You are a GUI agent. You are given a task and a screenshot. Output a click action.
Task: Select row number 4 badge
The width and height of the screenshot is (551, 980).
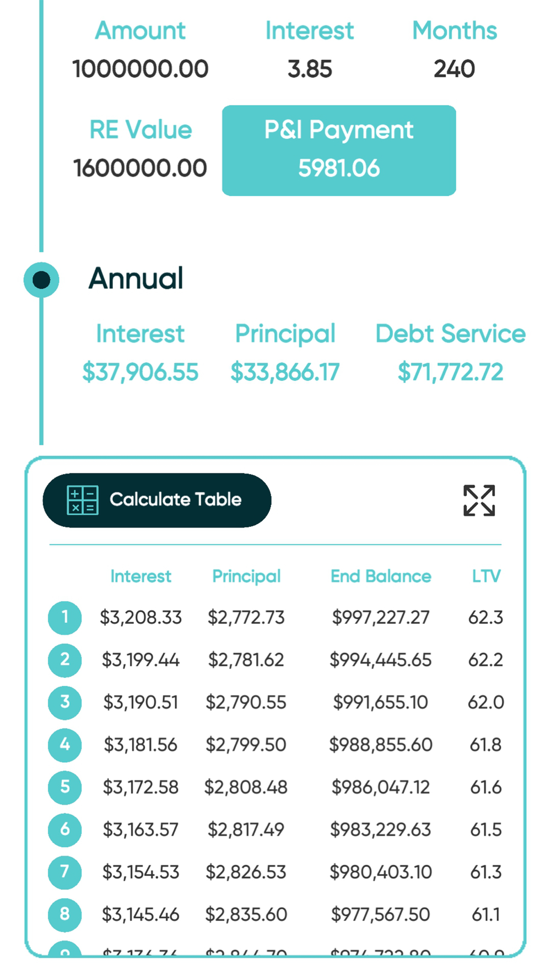coord(65,745)
